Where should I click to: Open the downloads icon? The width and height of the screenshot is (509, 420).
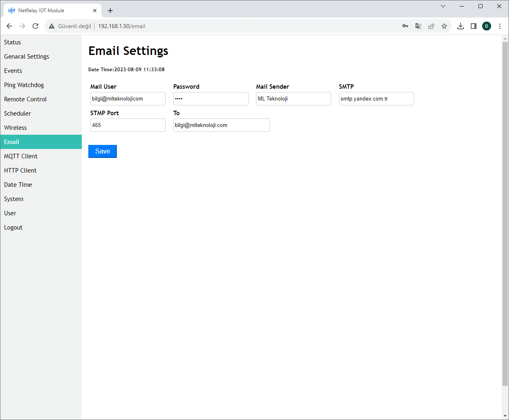461,26
